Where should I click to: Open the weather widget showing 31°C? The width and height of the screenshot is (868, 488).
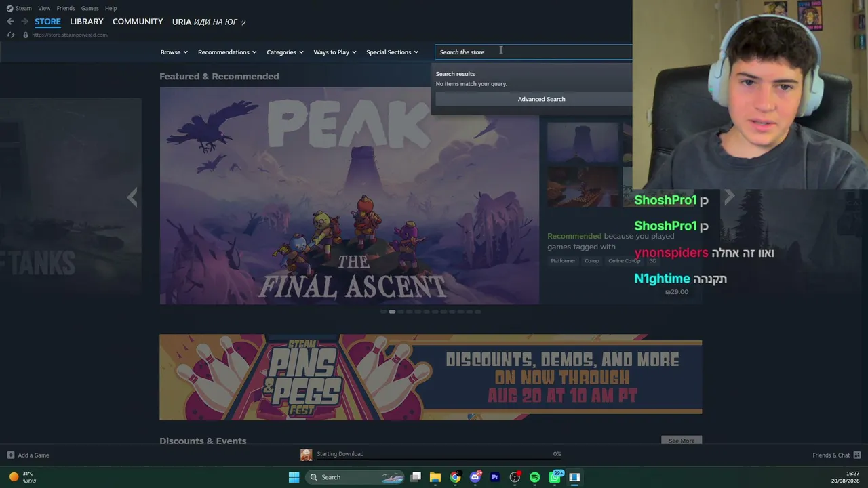point(22,477)
